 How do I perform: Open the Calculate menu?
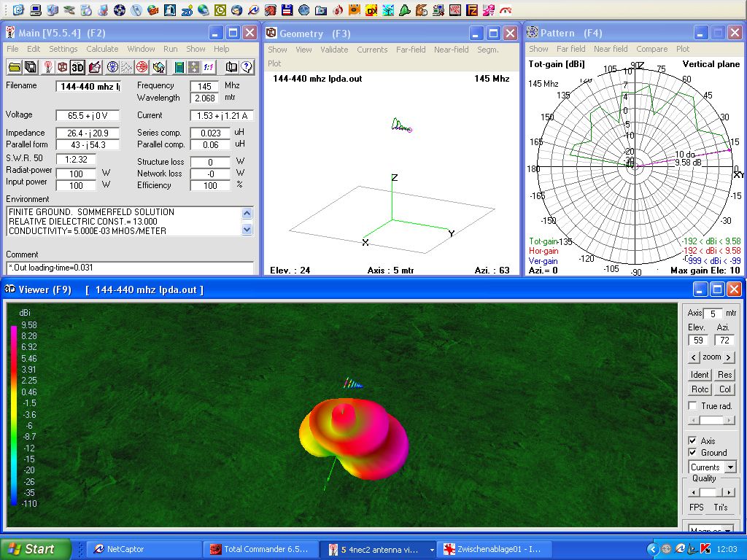coord(102,49)
